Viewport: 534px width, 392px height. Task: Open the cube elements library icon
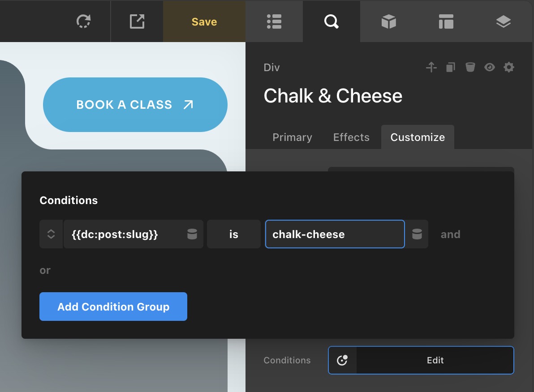(388, 21)
